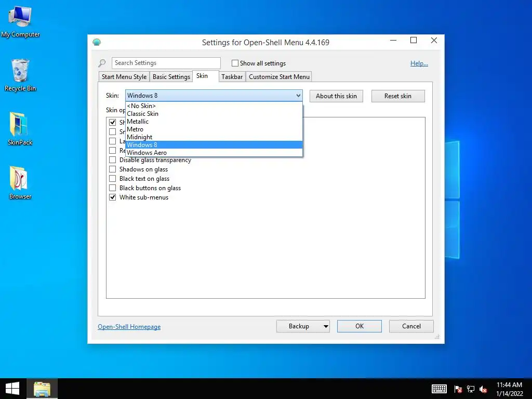Open the Backup button dropdown arrow
This screenshot has width=532, height=399.
(x=326, y=326)
